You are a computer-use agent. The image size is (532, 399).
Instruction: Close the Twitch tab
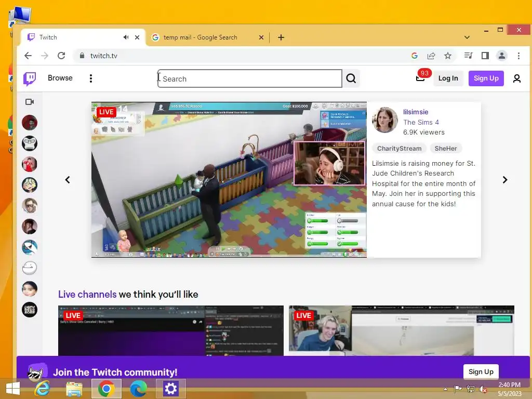pos(137,37)
